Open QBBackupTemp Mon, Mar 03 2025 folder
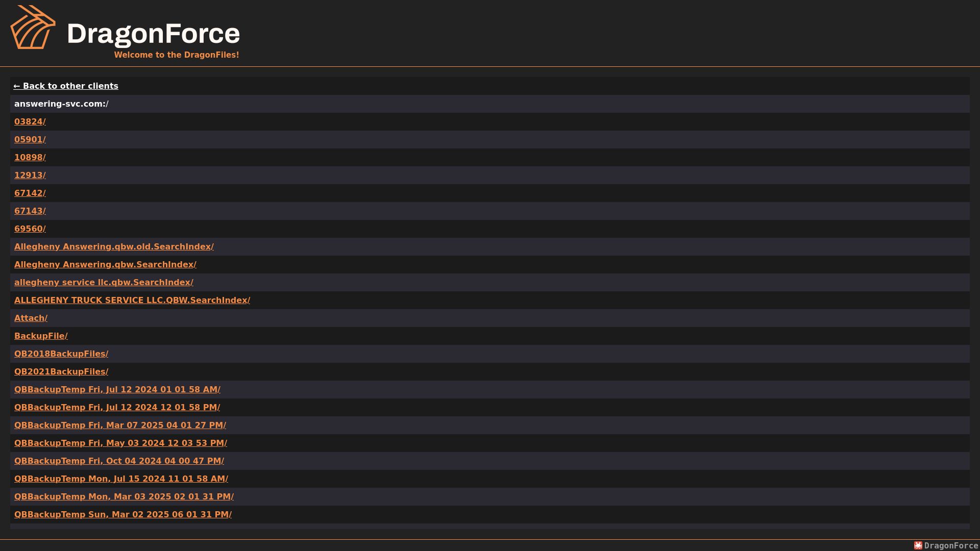This screenshot has width=980, height=551. (124, 496)
